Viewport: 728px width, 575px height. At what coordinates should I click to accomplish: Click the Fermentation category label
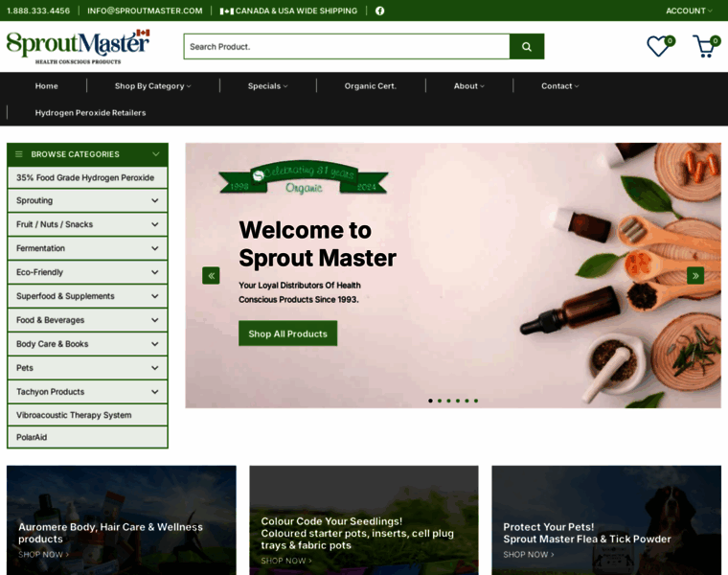coord(40,248)
